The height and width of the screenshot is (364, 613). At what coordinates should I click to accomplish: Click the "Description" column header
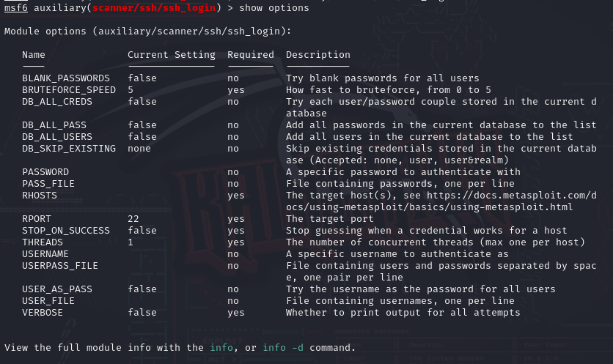(317, 55)
